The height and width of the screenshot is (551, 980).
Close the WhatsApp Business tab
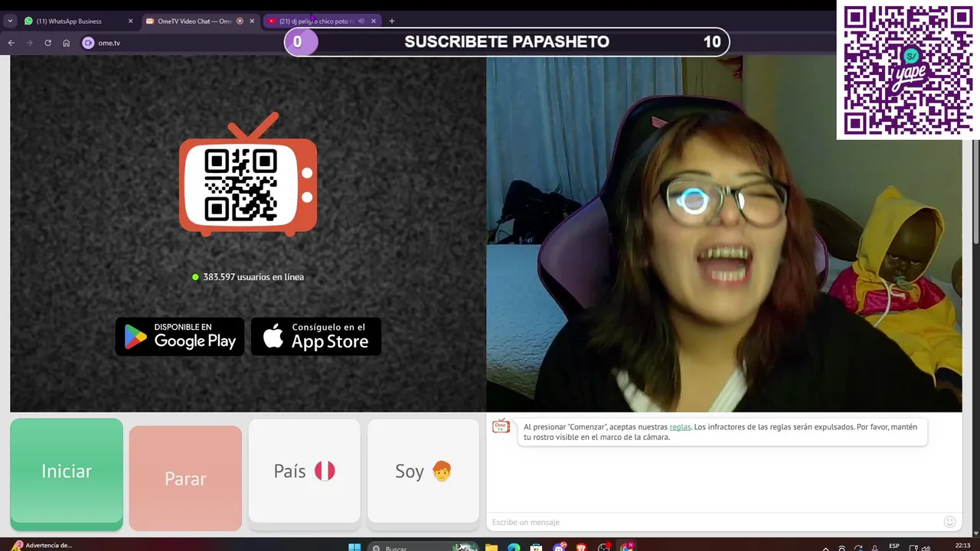tap(130, 21)
